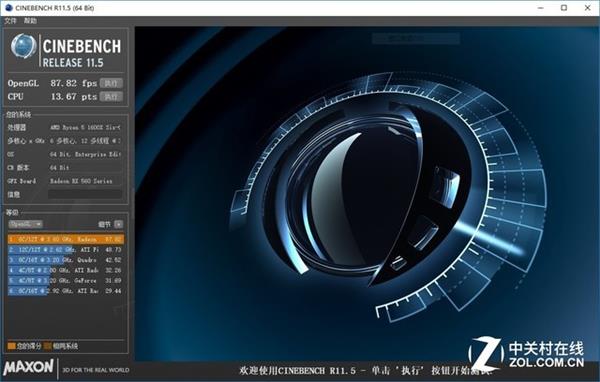Screen dimensions: 600x382
Task: Open the 帮助 menu
Action: click(x=30, y=21)
